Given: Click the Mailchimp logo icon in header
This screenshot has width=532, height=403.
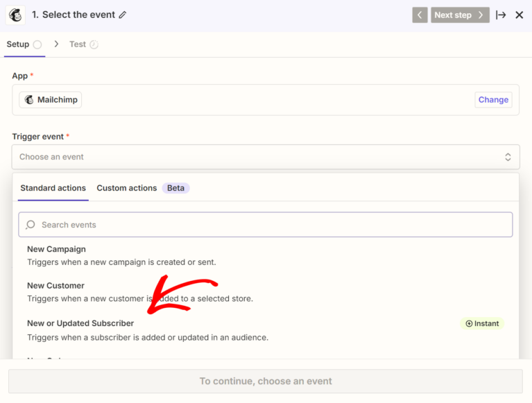Looking at the screenshot, I should coord(15,15).
